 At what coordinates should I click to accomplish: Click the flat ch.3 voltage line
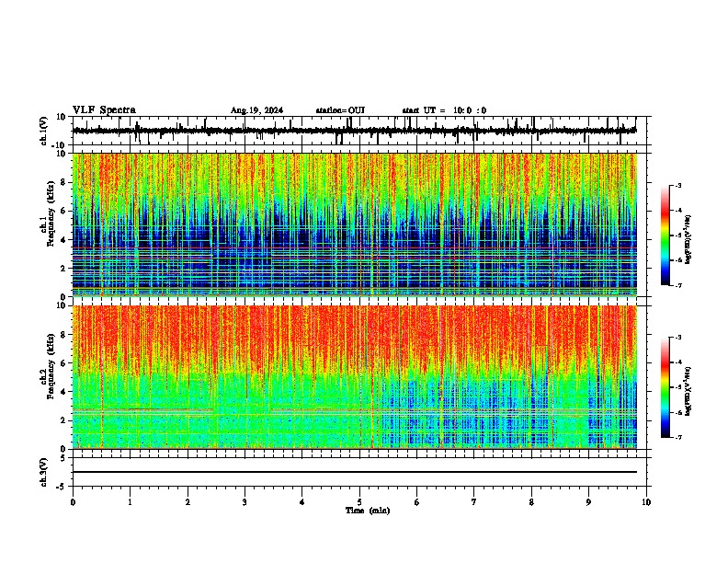[354, 472]
